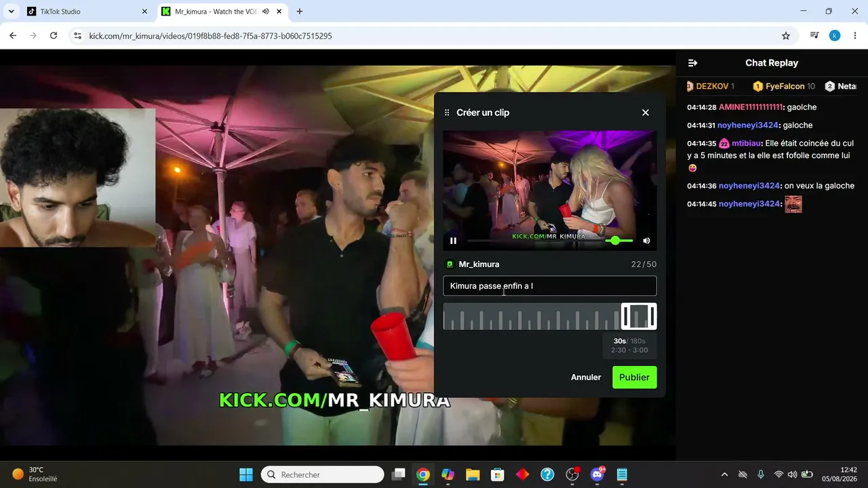
Task: Click the silver rank 2 badge by Neta
Action: click(829, 86)
